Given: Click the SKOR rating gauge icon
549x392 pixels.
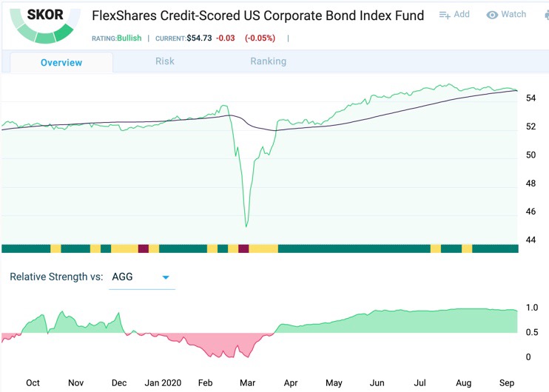Looking at the screenshot, I should tap(43, 22).
